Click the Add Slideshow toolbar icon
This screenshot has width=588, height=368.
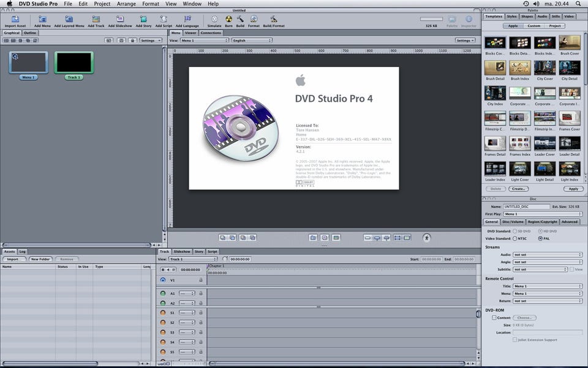119,20
